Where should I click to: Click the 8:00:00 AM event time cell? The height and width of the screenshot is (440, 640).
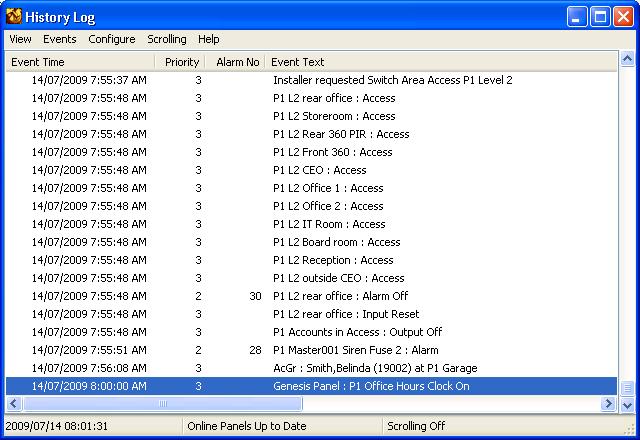point(89,386)
